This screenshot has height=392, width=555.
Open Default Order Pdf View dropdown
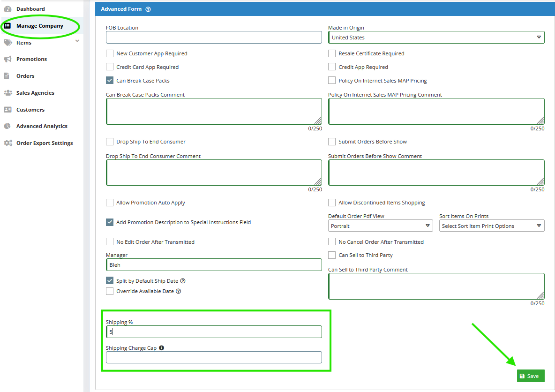click(x=381, y=226)
